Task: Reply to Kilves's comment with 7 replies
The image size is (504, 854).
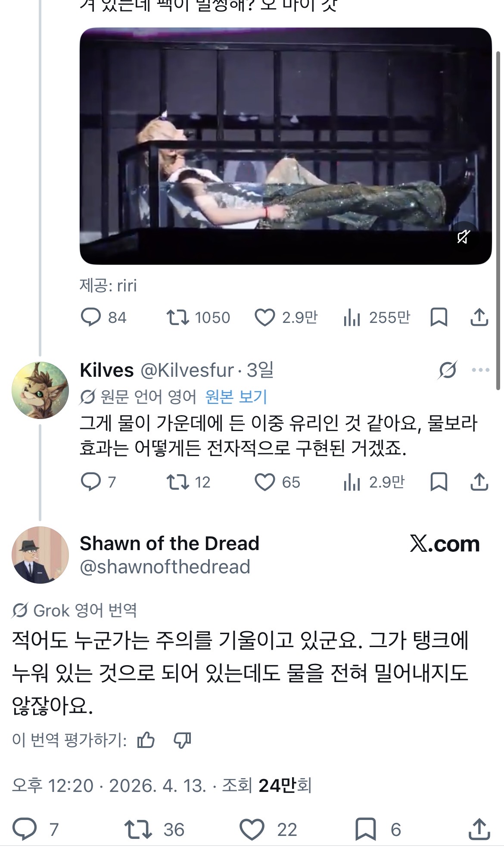Action: (x=91, y=482)
